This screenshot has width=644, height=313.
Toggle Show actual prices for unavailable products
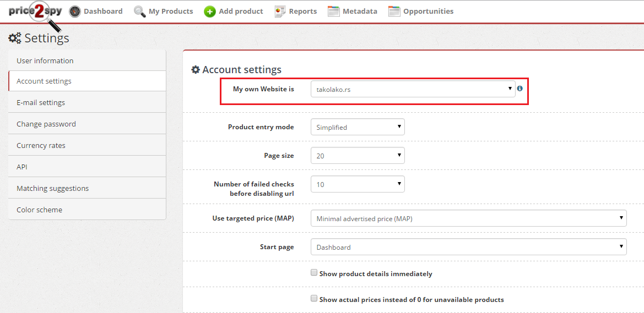[314, 298]
